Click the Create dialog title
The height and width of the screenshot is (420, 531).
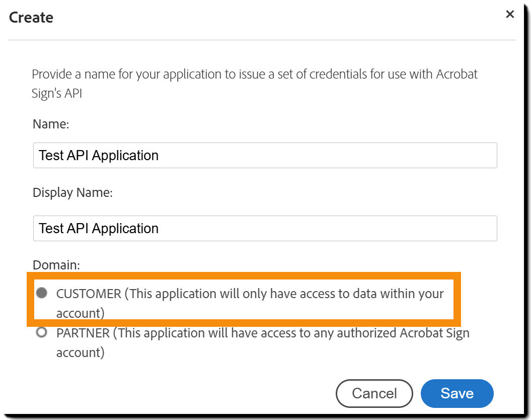click(31, 17)
